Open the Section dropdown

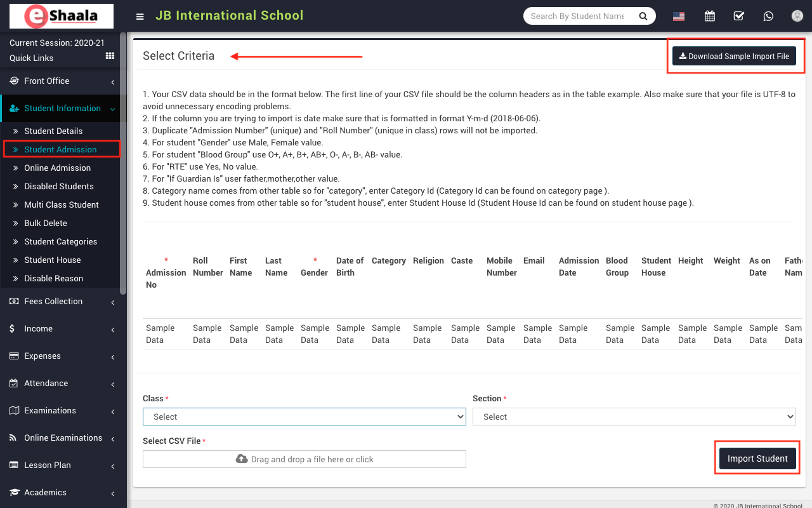click(x=634, y=417)
